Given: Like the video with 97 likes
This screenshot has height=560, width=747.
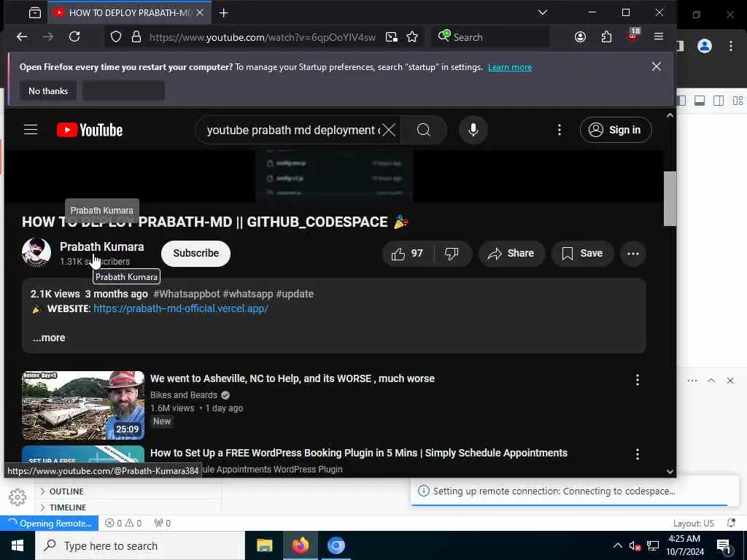Looking at the screenshot, I should pyautogui.click(x=408, y=253).
